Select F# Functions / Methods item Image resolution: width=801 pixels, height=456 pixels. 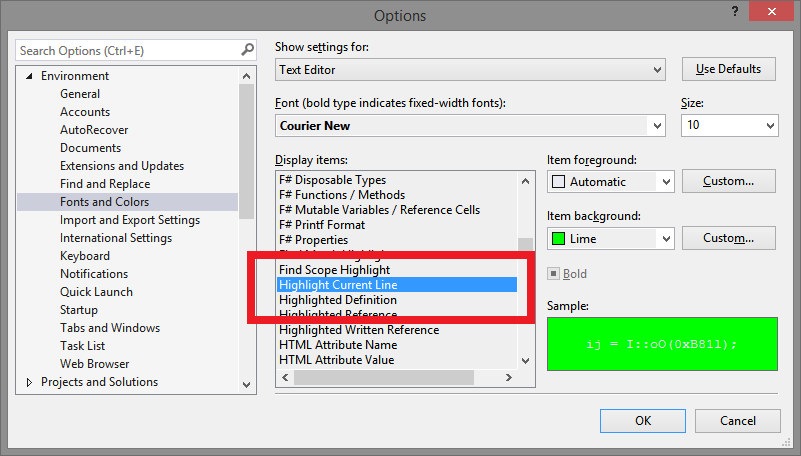pyautogui.click(x=397, y=195)
